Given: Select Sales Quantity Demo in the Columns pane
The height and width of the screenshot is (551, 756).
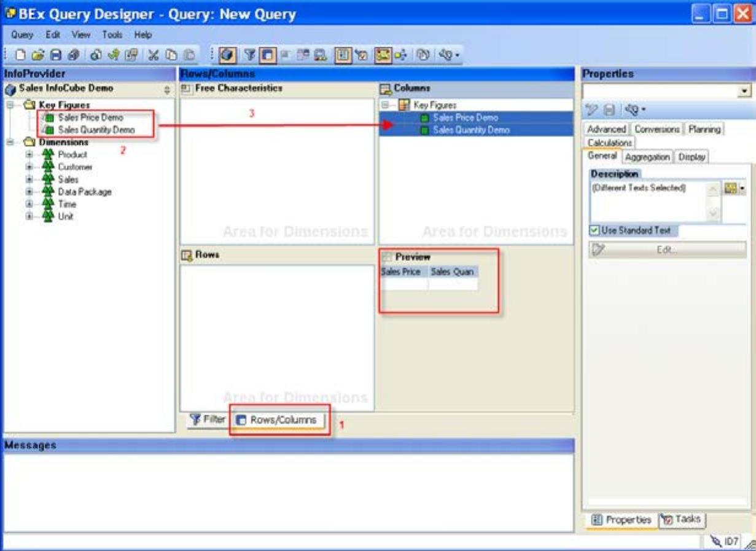Looking at the screenshot, I should pos(471,130).
